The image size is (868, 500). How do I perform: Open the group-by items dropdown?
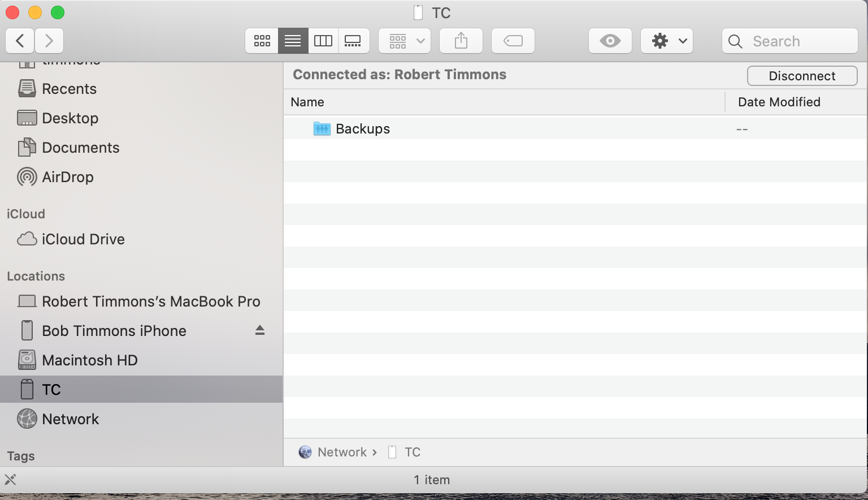pos(405,41)
